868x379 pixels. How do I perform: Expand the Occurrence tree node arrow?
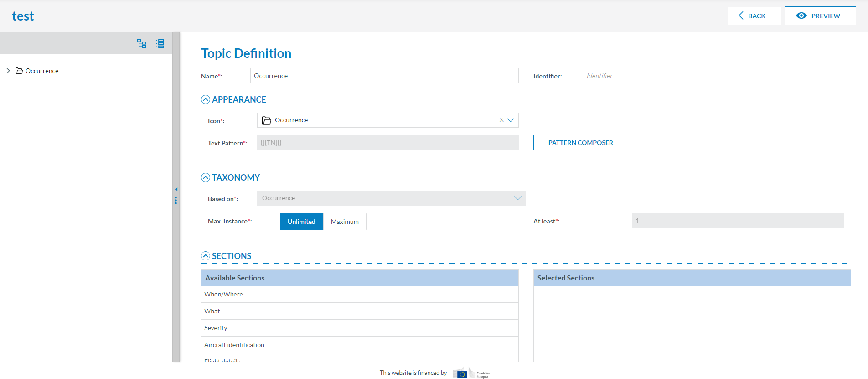8,71
